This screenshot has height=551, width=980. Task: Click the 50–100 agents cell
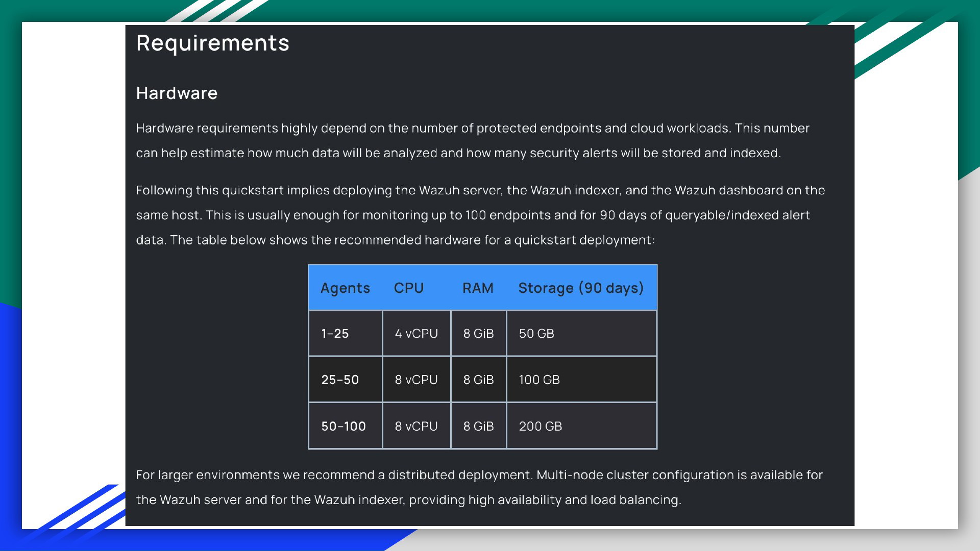pyautogui.click(x=344, y=426)
